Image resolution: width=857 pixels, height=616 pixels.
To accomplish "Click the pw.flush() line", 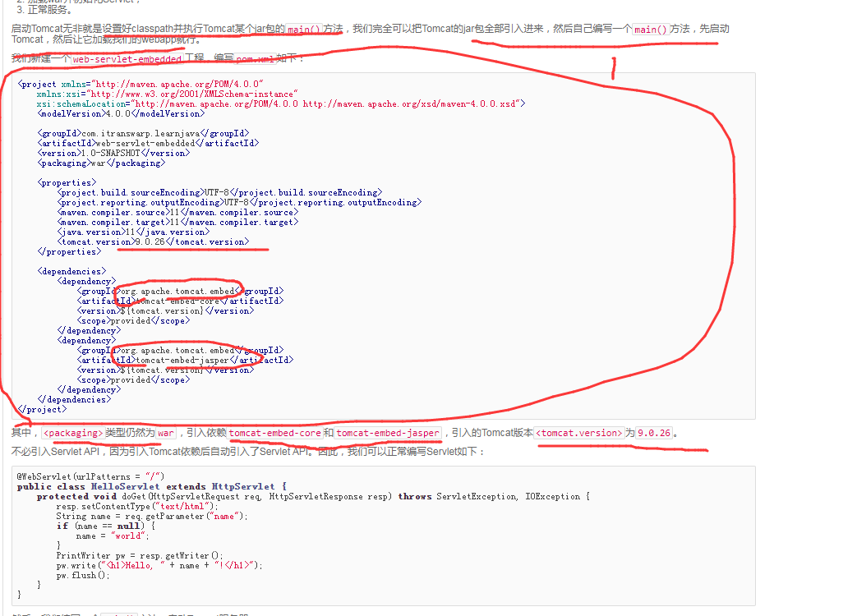I will click(82, 575).
